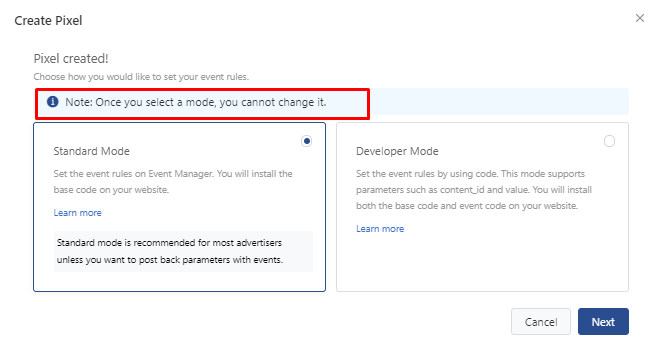The height and width of the screenshot is (364, 659).
Task: Select the Developer Mode radio button
Action: [609, 141]
